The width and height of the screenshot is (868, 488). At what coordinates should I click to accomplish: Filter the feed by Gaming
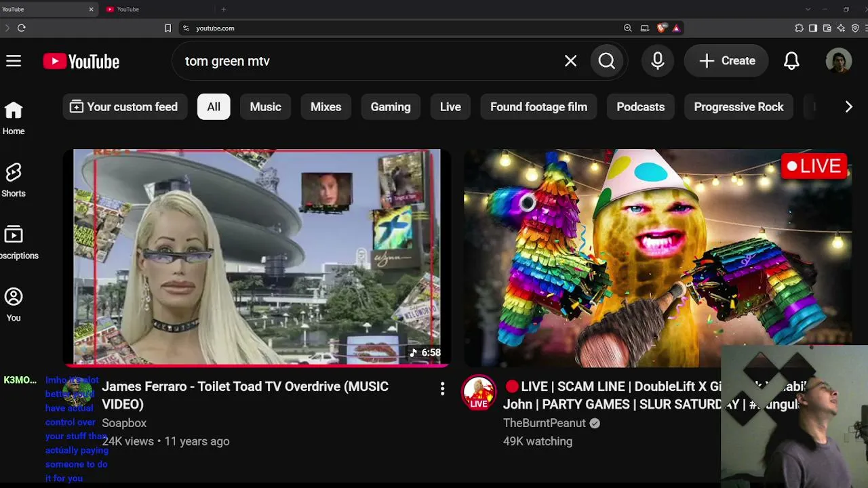pos(391,106)
